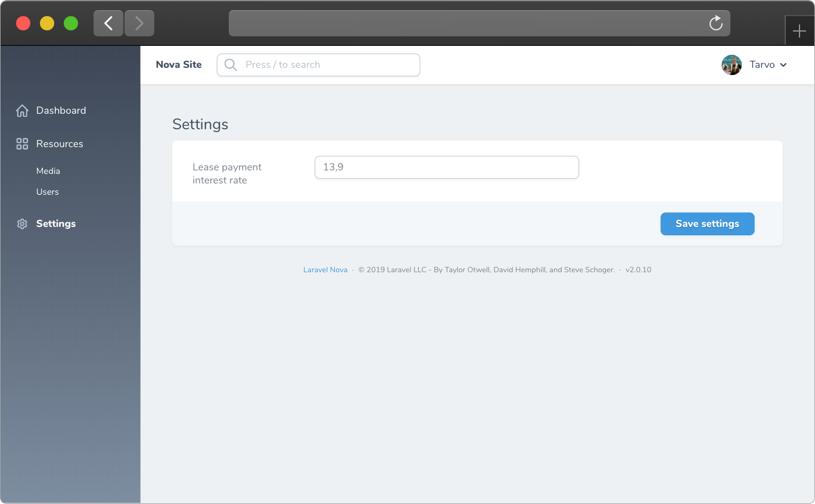This screenshot has width=815, height=504.
Task: Click Tarvo's profile avatar picture
Action: [731, 65]
